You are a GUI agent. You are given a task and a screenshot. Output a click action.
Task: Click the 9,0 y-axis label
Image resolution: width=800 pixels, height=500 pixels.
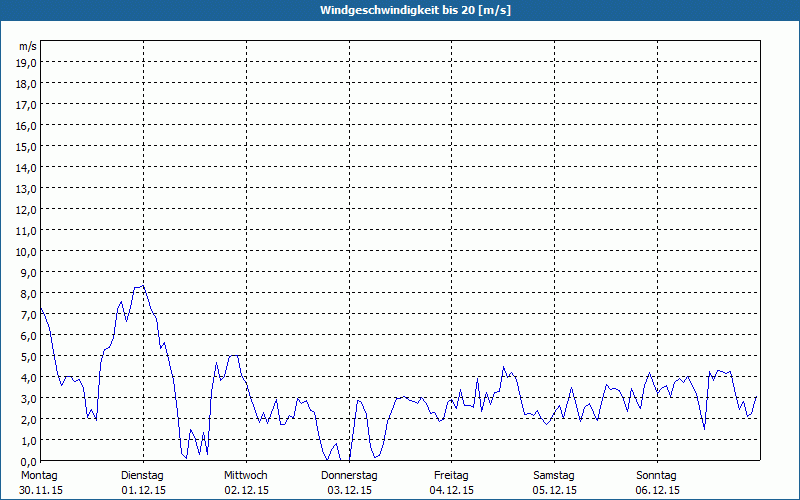pos(29,272)
